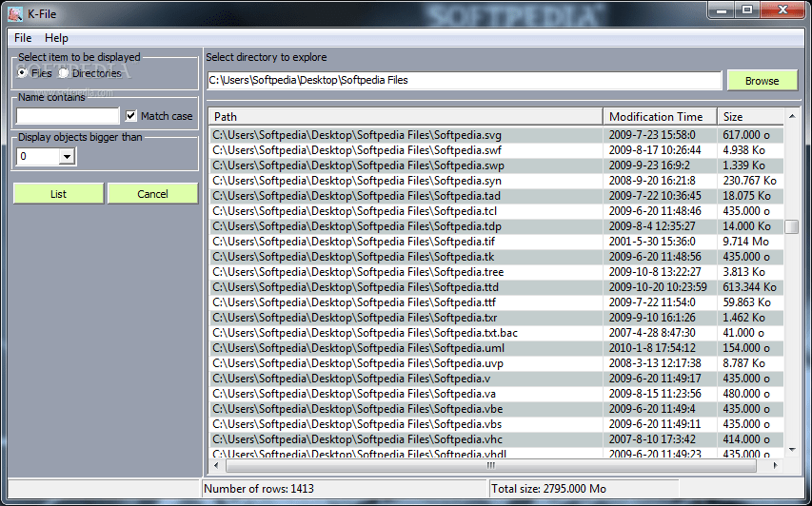
Task: Open the Help menu
Action: pos(56,38)
